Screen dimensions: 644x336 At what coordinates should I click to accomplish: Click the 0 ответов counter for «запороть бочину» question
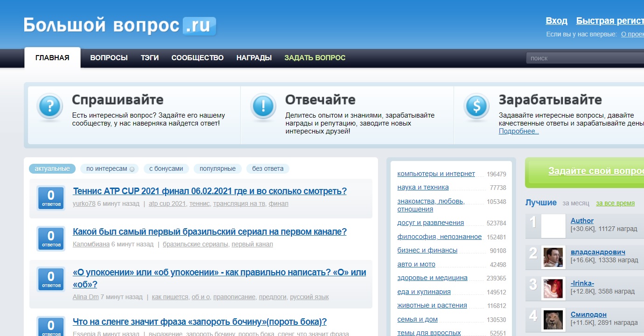pos(51,326)
